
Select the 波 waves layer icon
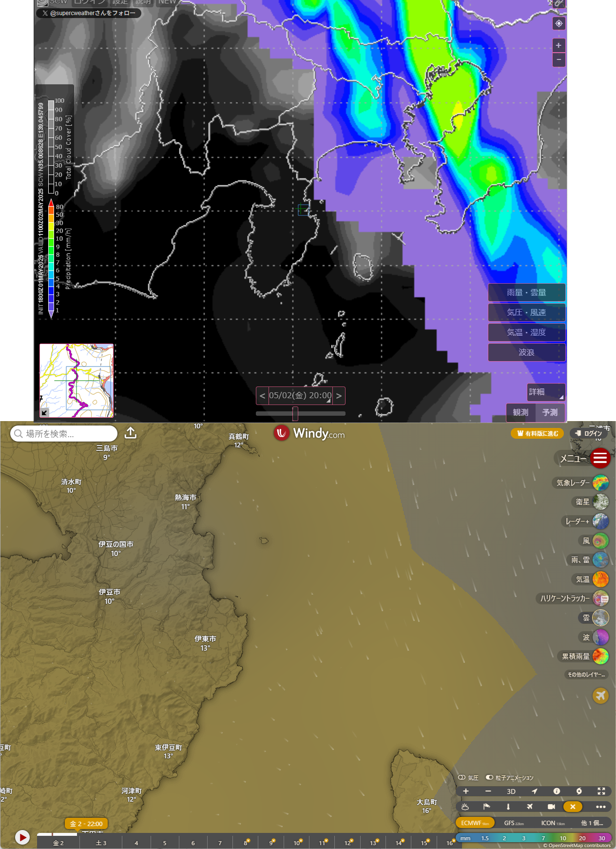pyautogui.click(x=600, y=637)
